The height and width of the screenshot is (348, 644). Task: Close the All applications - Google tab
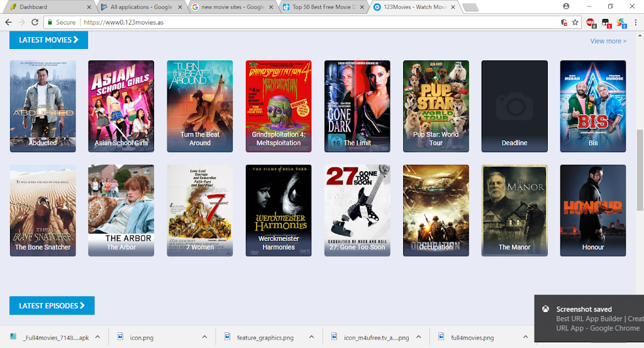(x=180, y=7)
